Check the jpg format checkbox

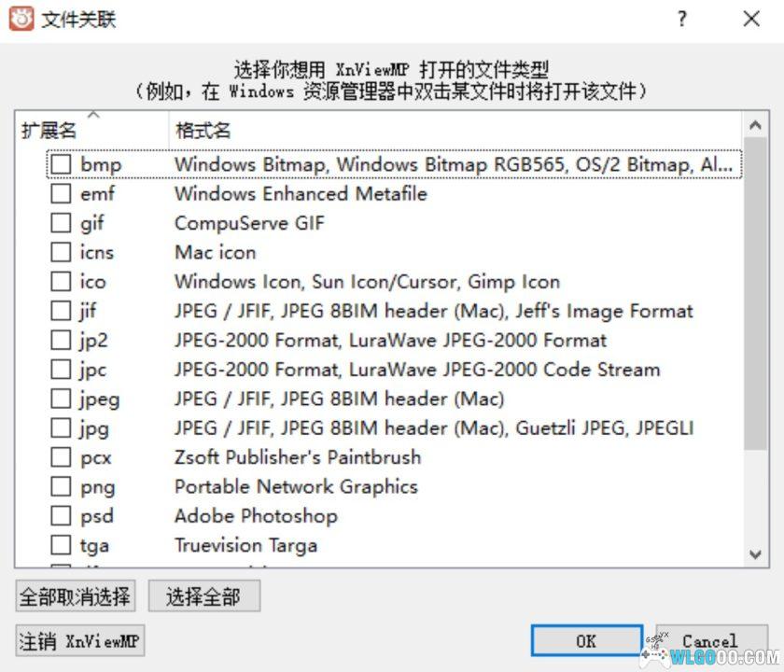pos(62,427)
